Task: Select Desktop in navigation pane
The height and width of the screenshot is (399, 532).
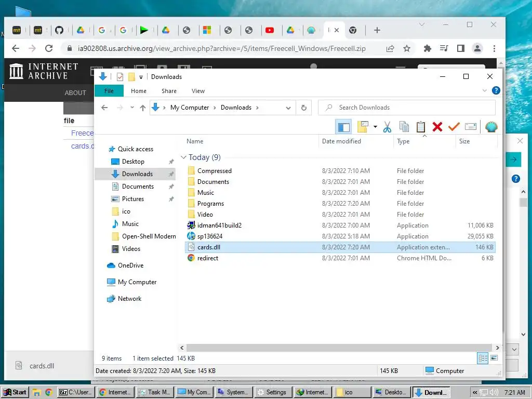Action: [x=133, y=162]
